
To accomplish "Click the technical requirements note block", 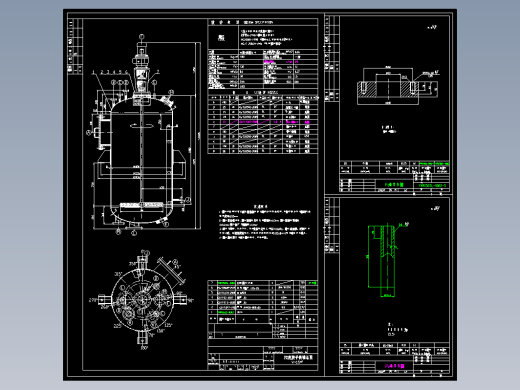I will coord(264,222).
